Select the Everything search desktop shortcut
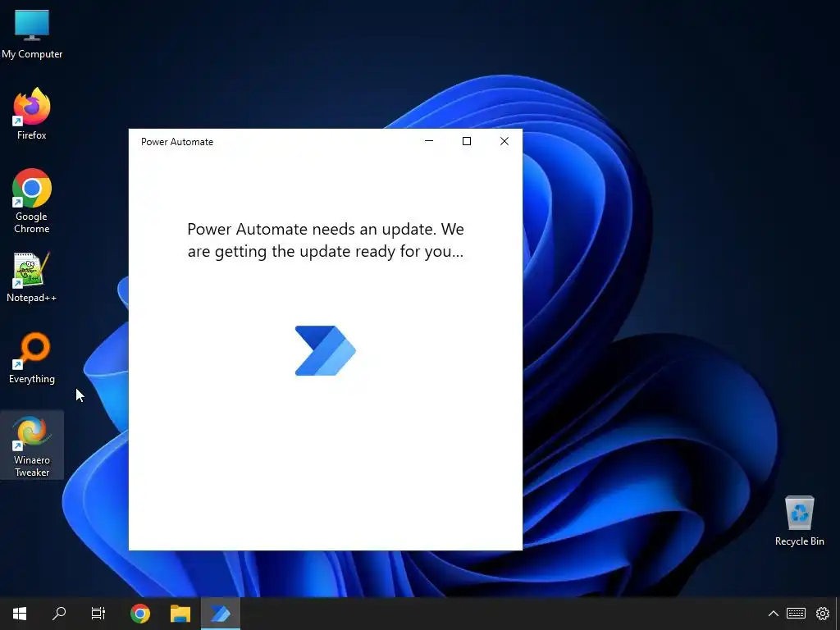This screenshot has height=630, width=840. [32, 358]
